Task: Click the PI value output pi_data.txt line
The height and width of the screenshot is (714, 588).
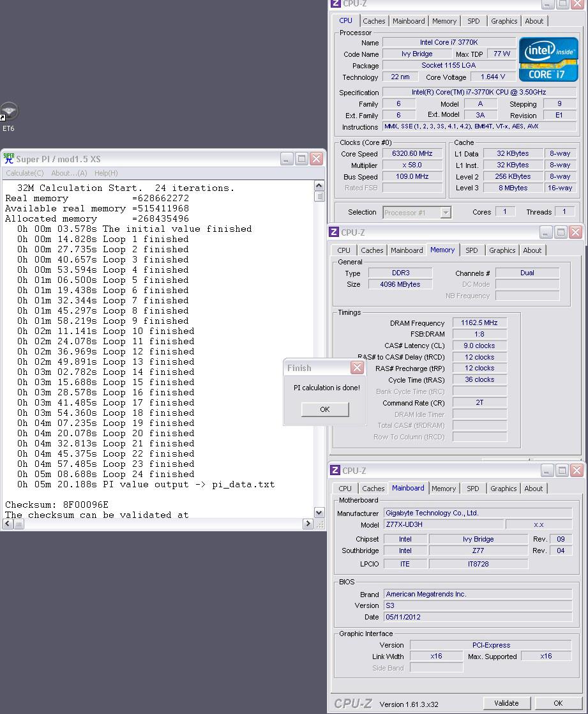Action: tap(146, 484)
